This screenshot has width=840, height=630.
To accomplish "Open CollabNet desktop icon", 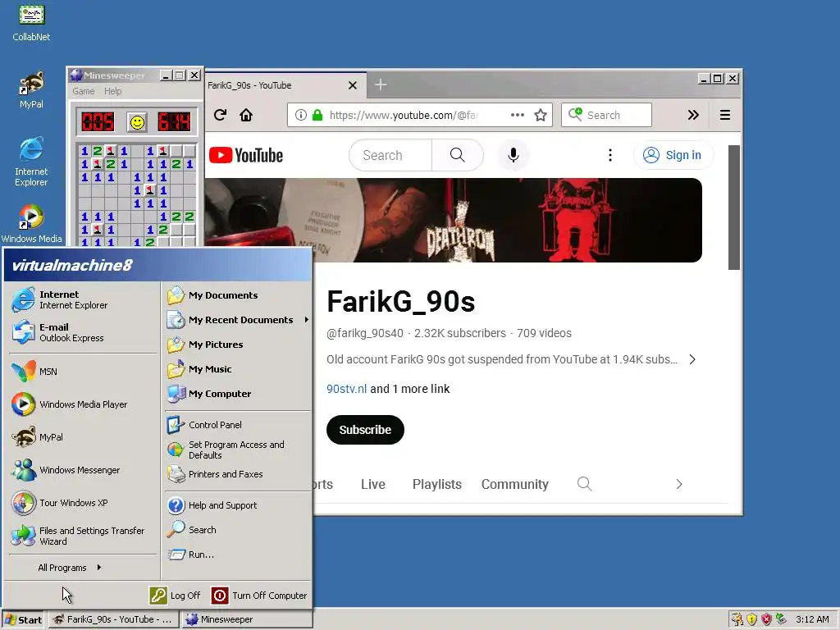I will coord(31,23).
